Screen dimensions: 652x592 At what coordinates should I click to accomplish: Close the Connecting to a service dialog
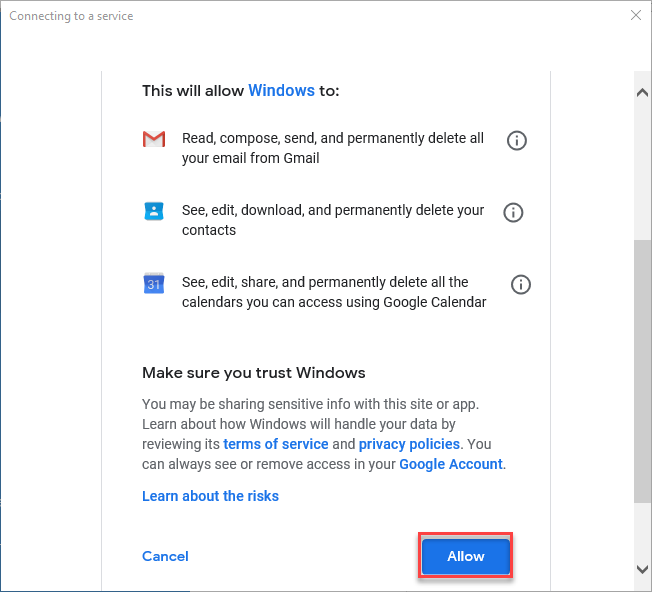click(636, 15)
